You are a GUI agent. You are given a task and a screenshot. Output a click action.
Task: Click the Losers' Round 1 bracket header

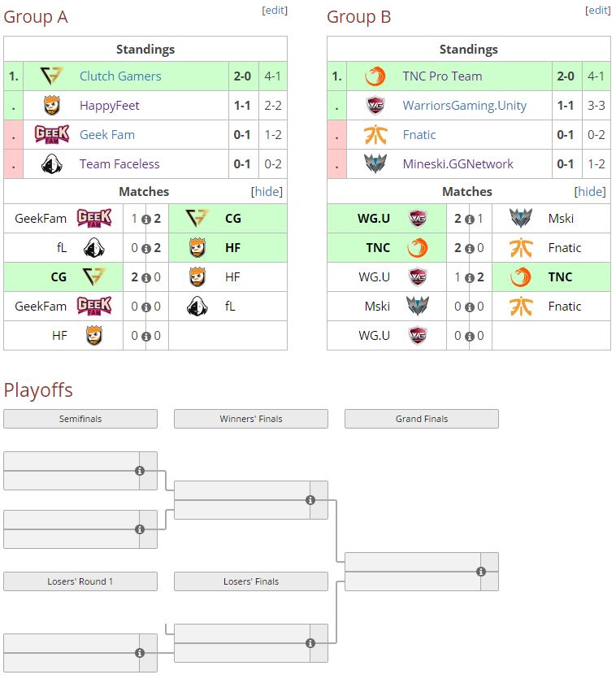[x=80, y=581]
